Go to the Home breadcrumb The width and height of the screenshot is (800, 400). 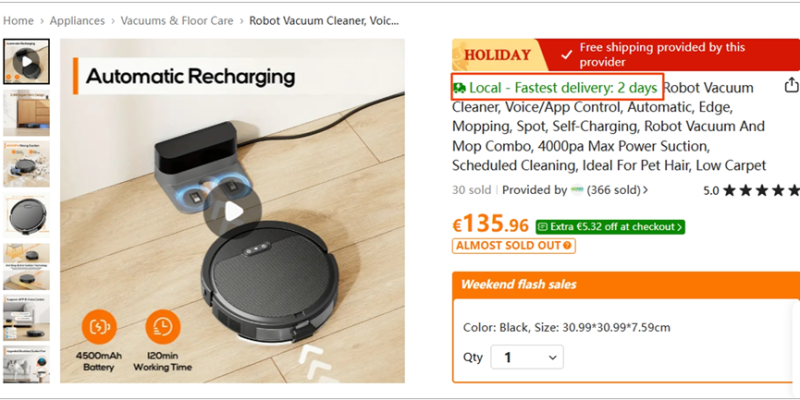click(x=18, y=20)
